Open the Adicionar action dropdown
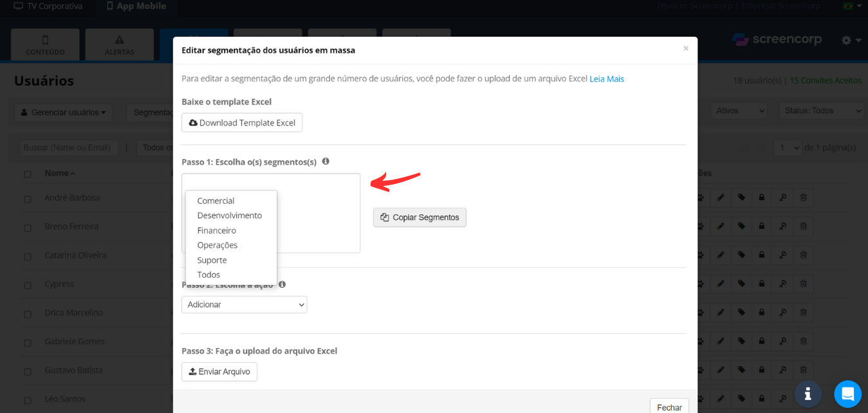The image size is (868, 413). coord(244,305)
